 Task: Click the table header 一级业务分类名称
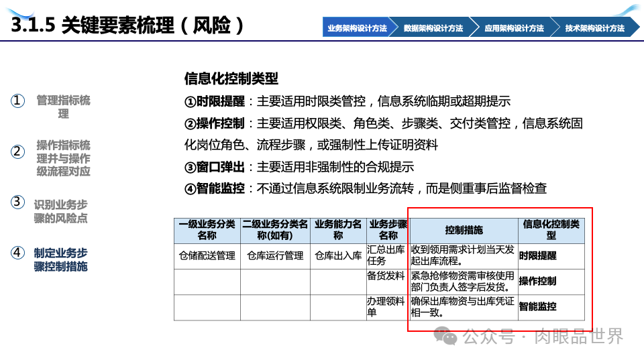pyautogui.click(x=207, y=230)
